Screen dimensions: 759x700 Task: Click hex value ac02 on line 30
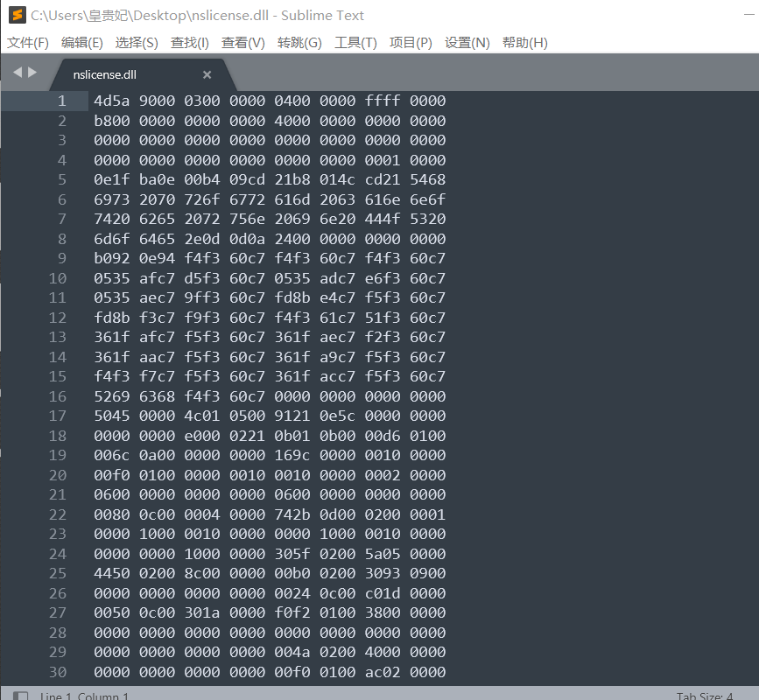coord(383,672)
